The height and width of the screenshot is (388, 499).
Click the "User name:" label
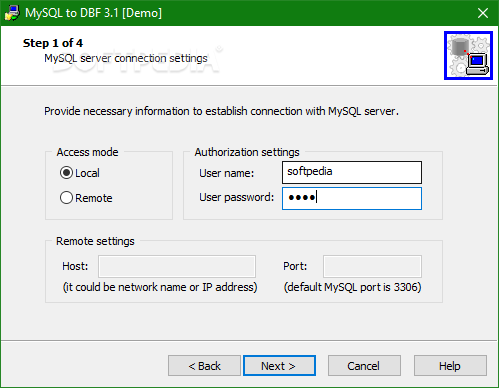click(227, 173)
